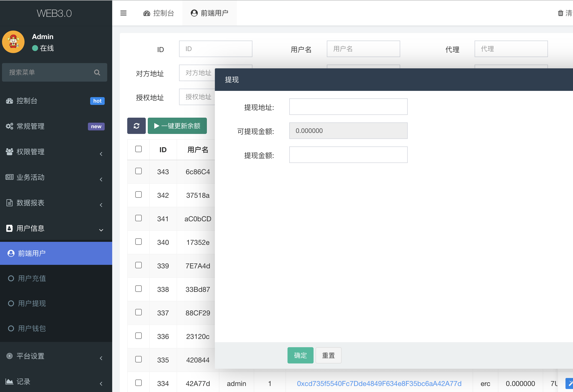Switch to the 控制台 tab
This screenshot has width=573, height=392.
[x=159, y=13]
